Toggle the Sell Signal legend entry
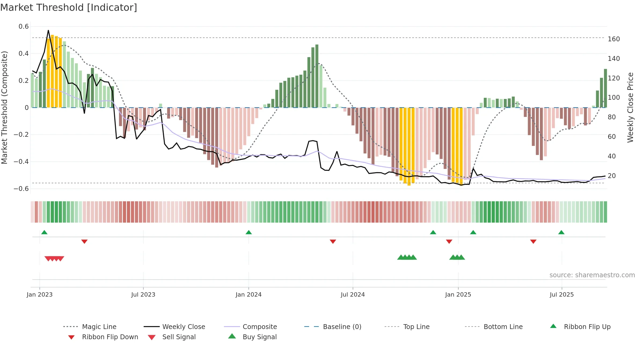 172,337
